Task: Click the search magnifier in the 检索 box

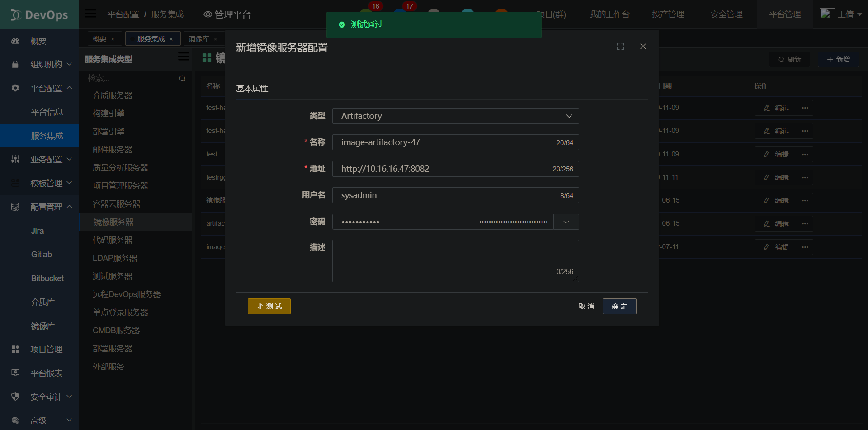Action: click(x=182, y=78)
